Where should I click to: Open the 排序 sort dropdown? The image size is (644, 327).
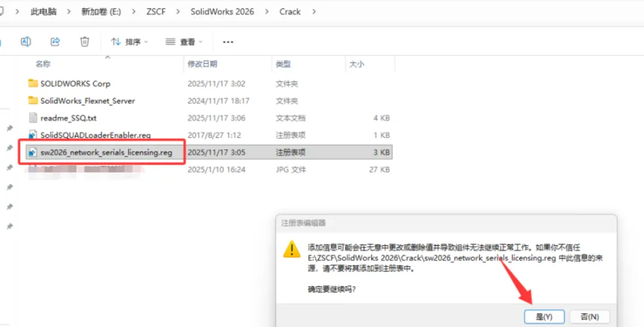129,42
